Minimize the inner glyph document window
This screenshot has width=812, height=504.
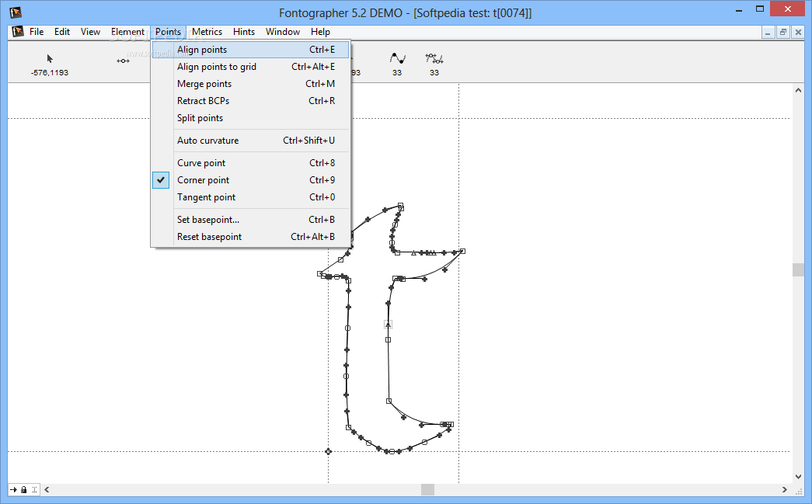(768, 32)
